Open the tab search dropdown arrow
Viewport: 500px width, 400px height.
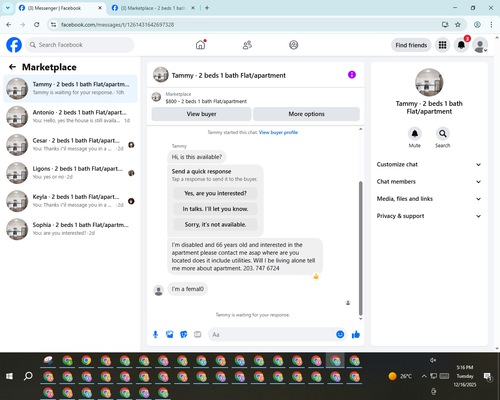click(8, 8)
